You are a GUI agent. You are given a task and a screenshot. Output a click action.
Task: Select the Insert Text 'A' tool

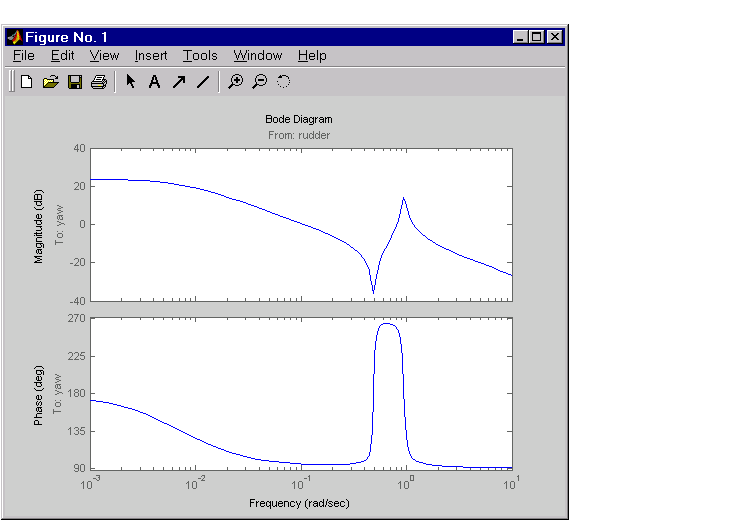click(x=154, y=82)
